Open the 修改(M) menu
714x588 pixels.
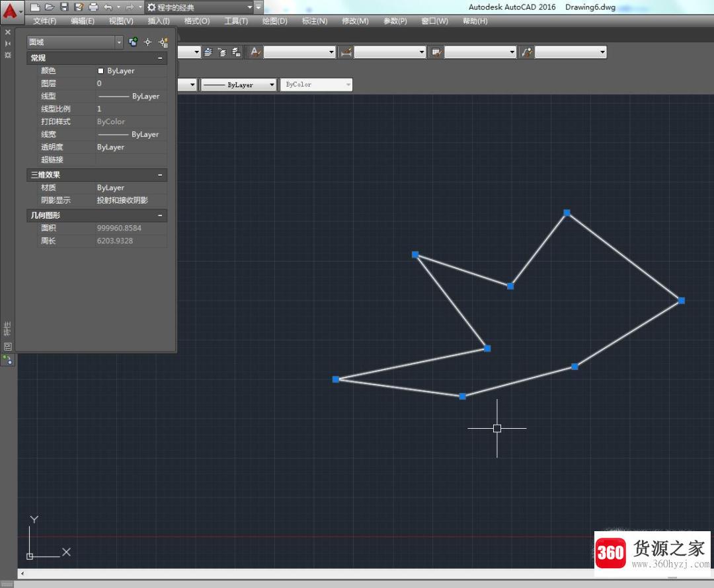[355, 21]
